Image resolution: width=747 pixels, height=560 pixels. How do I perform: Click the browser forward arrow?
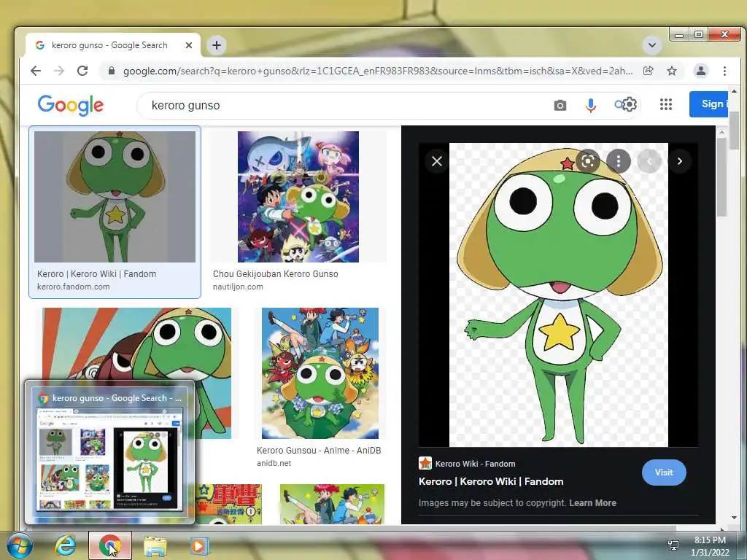59,71
